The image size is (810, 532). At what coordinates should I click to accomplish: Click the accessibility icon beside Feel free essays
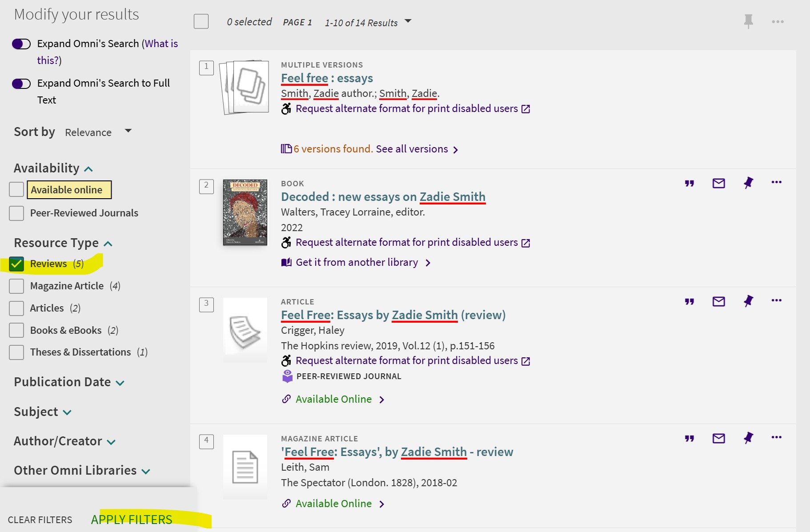click(286, 108)
